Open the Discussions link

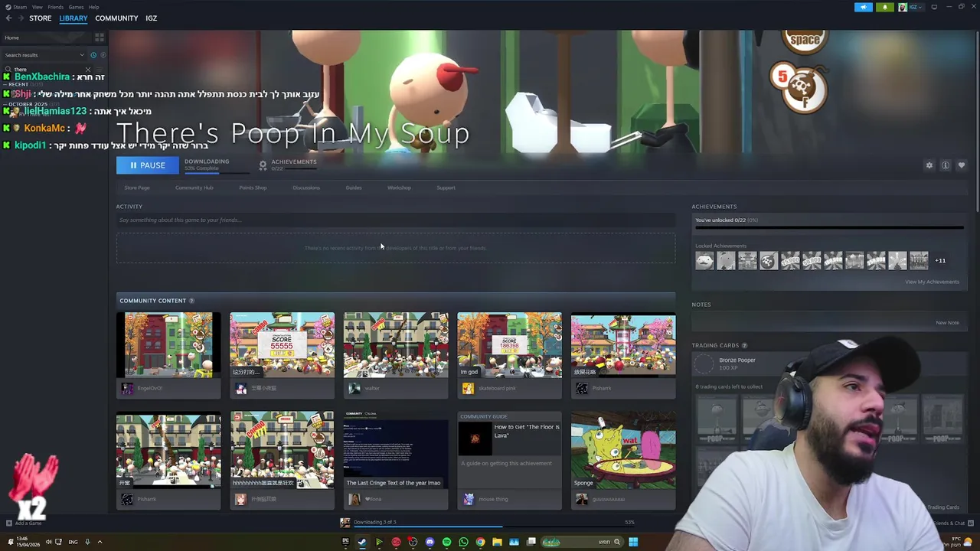click(306, 187)
